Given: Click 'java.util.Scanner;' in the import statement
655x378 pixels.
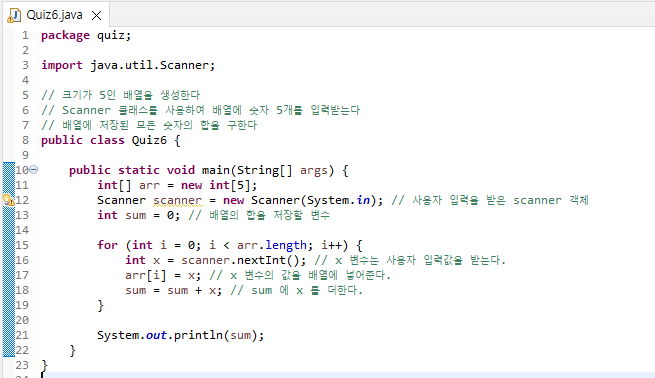Looking at the screenshot, I should click(x=152, y=65).
